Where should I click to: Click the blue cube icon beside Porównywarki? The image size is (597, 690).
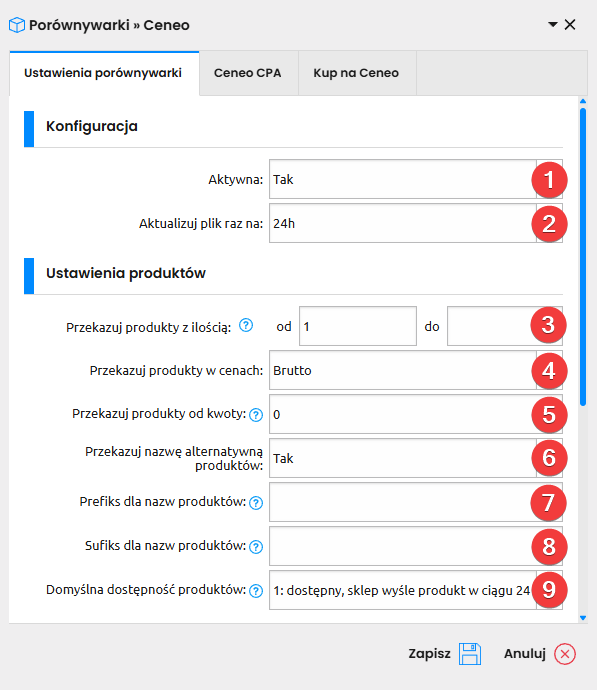(x=17, y=25)
